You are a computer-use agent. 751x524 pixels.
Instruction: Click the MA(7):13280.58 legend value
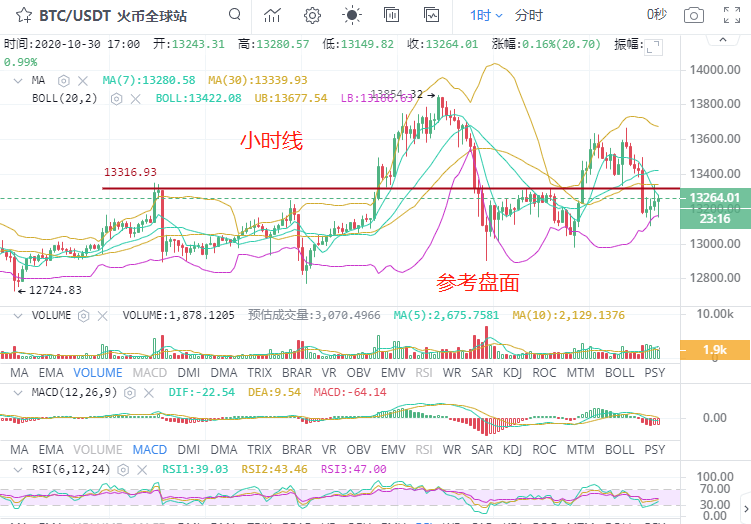click(x=149, y=80)
